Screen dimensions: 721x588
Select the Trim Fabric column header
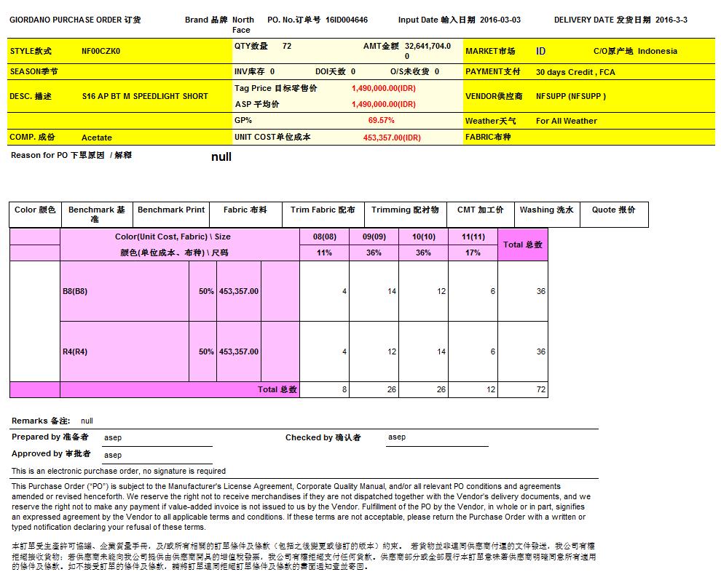point(323,210)
